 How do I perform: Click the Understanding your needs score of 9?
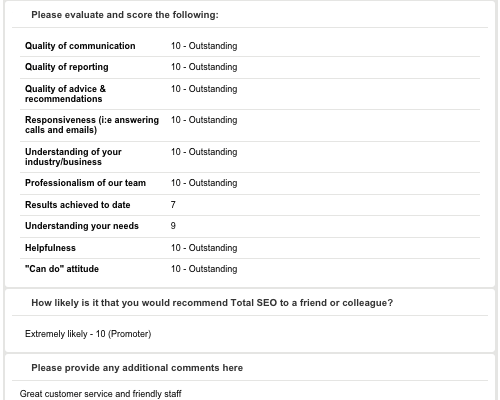click(x=173, y=226)
